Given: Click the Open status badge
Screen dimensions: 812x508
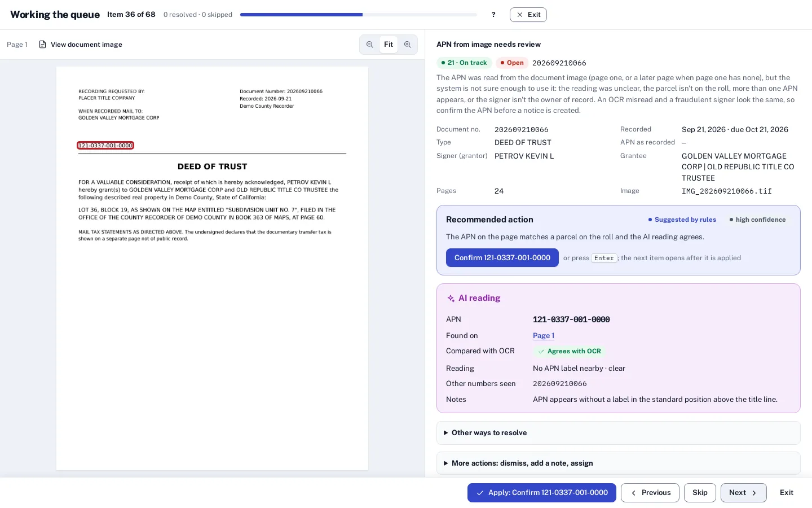Looking at the screenshot, I should [x=512, y=63].
